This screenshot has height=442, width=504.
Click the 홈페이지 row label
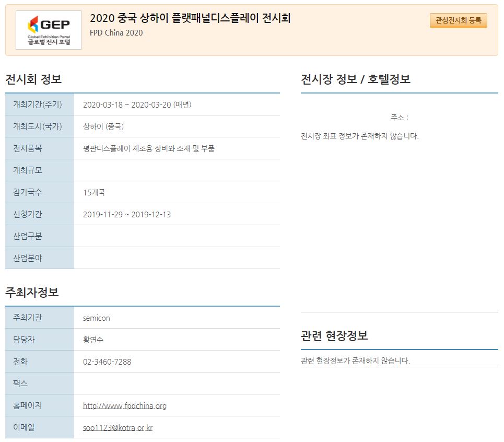27,405
